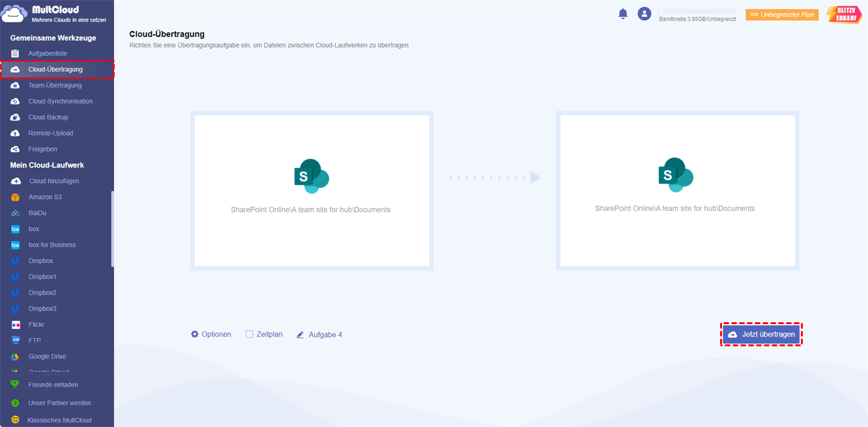Viewport: 868px width, 427px height.
Task: Click the Freigeben share icon
Action: 15,149
